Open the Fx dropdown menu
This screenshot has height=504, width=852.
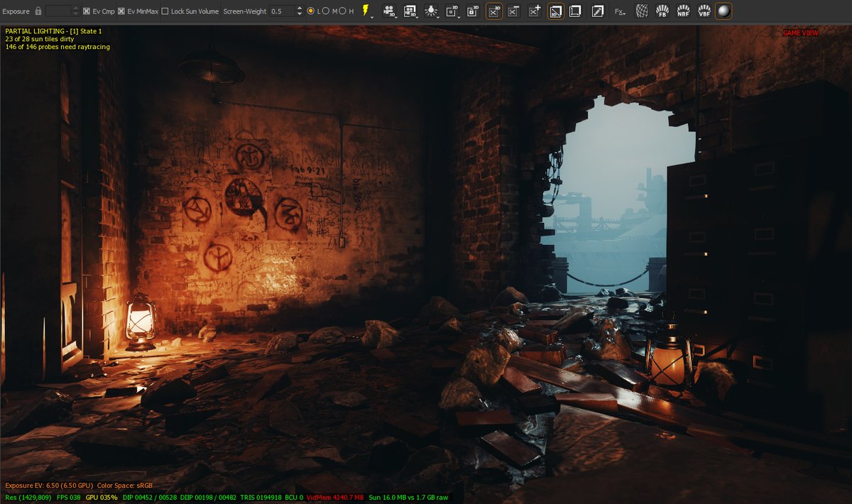(x=620, y=11)
